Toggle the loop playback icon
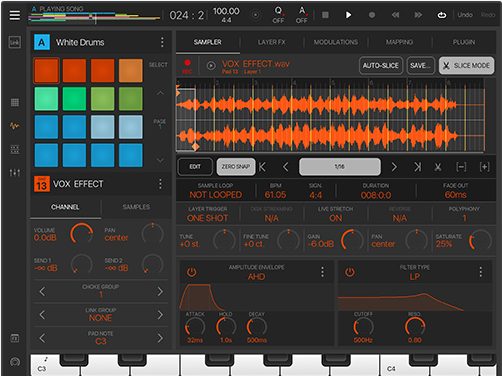Image resolution: width=502 pixels, height=376 pixels. click(x=442, y=15)
